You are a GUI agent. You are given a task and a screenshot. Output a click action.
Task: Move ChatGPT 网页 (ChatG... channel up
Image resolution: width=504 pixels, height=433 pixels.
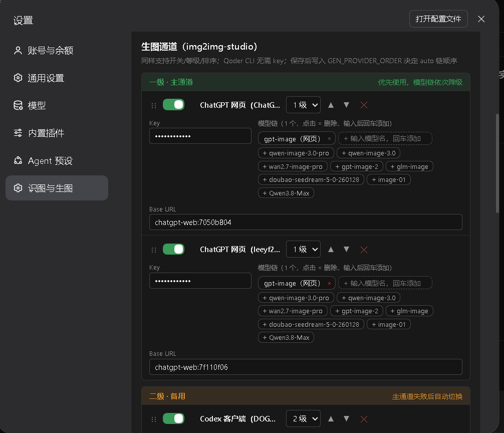tap(331, 105)
